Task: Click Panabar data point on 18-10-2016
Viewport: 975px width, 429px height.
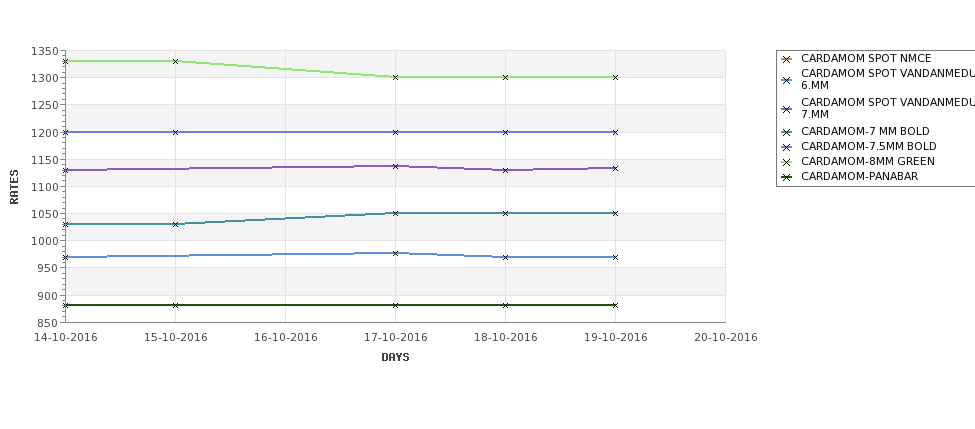Action: [x=506, y=305]
